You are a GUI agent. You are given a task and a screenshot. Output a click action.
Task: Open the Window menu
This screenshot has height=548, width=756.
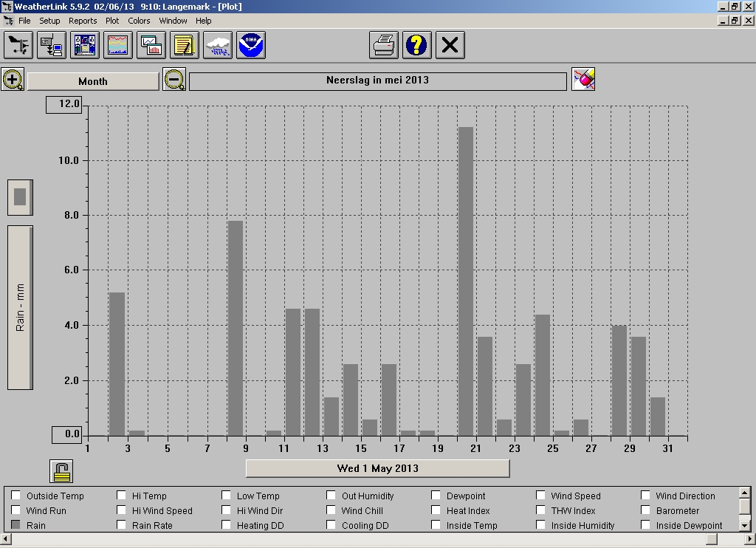click(x=173, y=21)
